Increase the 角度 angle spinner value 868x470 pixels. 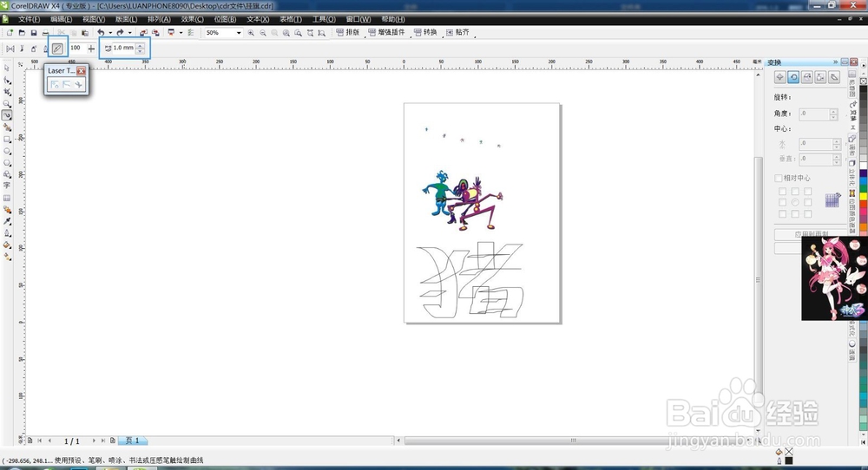pos(833,111)
